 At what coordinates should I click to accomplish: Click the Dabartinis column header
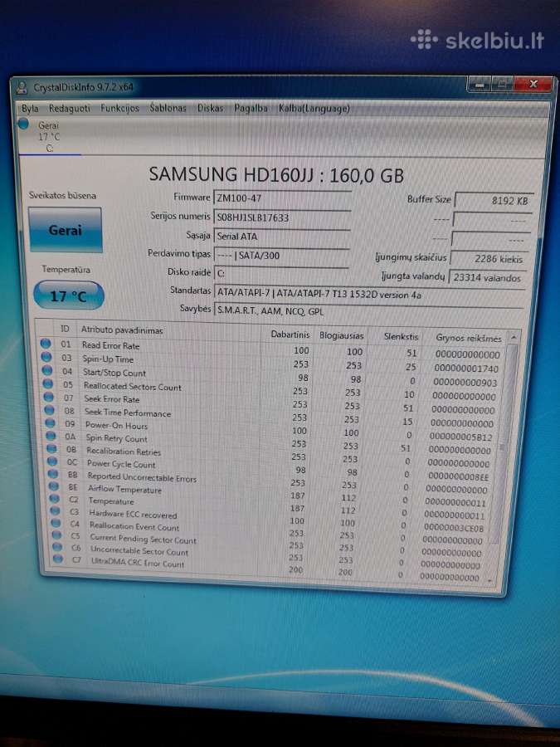pos(290,334)
